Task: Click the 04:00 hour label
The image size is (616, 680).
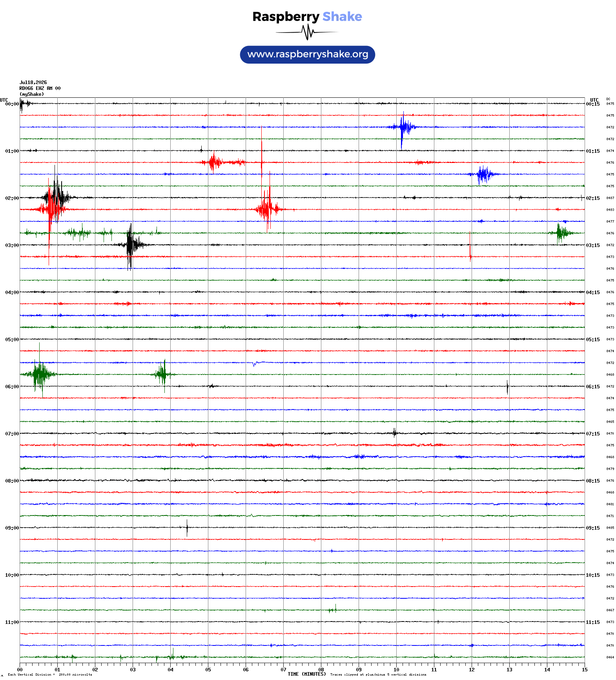Action: (12, 292)
